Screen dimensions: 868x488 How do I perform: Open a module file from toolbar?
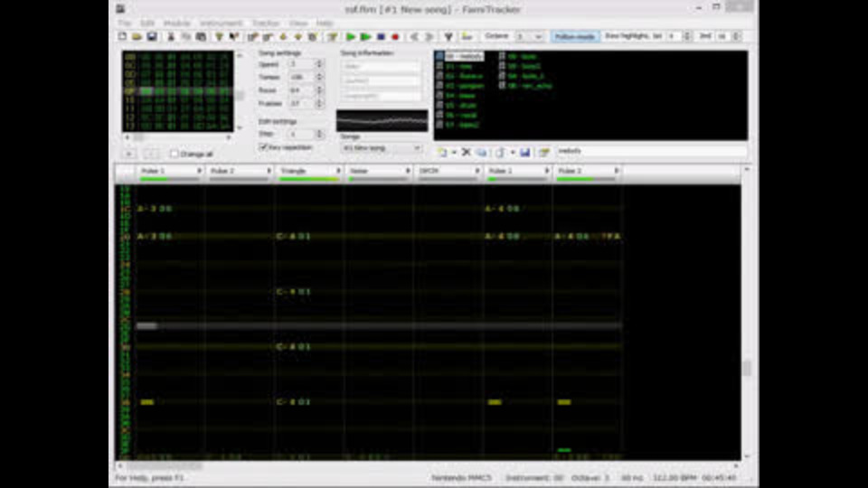[x=137, y=36]
